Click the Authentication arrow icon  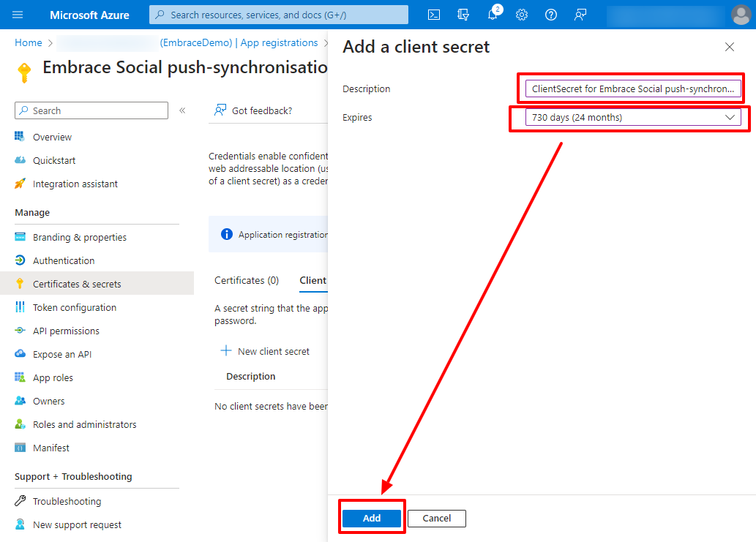tap(20, 260)
